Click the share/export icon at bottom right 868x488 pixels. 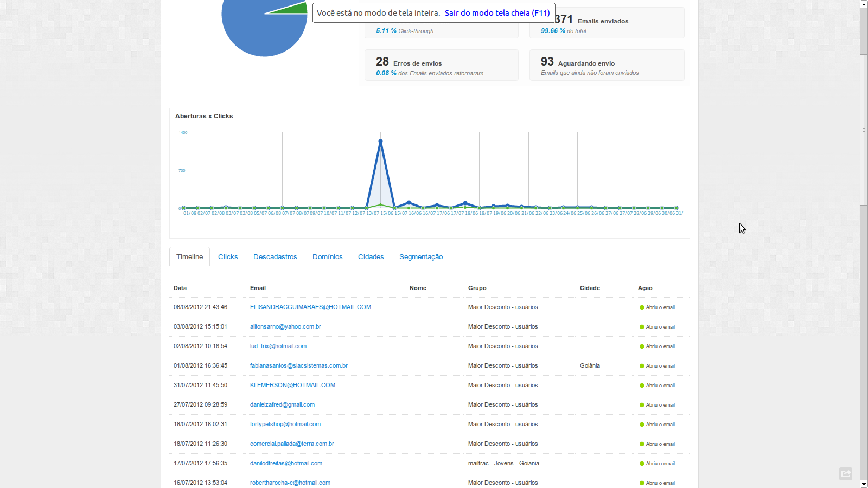845,473
